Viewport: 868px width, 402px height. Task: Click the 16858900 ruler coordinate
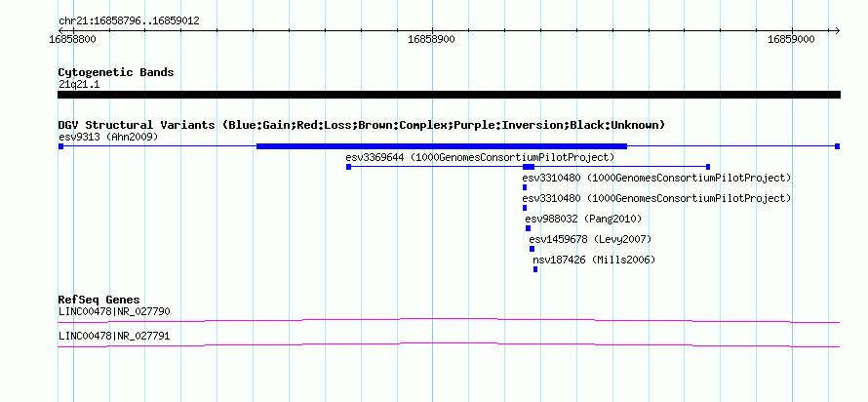432,39
